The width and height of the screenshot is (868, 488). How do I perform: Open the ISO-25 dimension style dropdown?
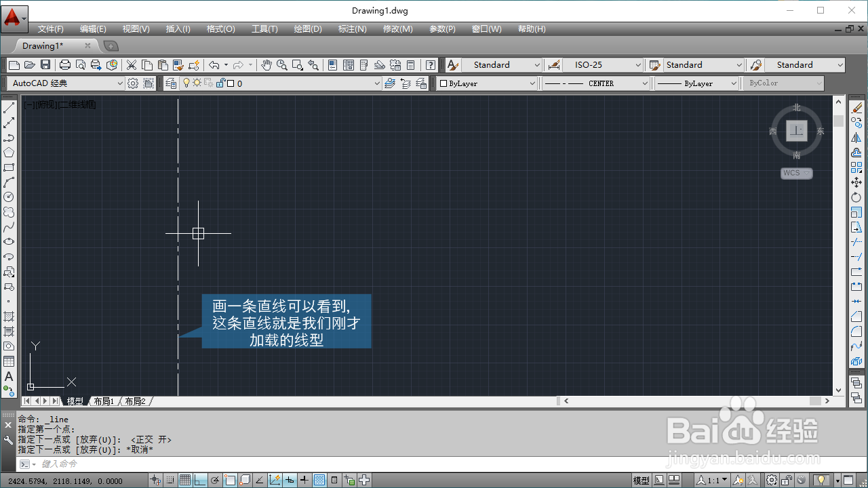coord(602,65)
